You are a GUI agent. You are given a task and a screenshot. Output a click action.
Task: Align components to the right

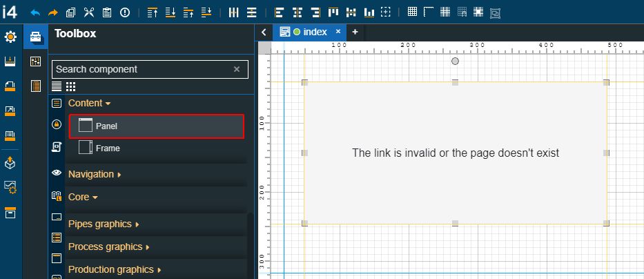(315, 12)
